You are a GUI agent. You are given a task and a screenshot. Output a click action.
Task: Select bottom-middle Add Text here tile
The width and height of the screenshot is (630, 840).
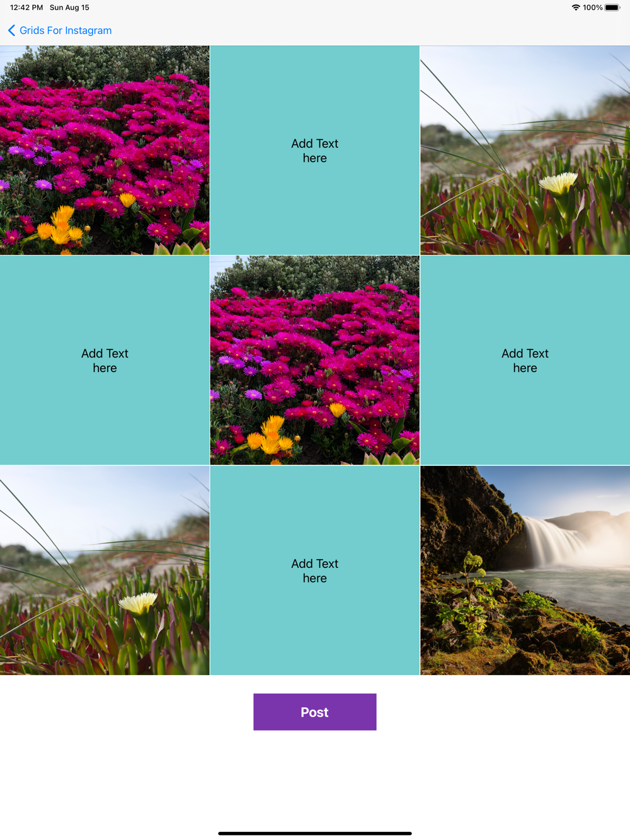coord(315,570)
